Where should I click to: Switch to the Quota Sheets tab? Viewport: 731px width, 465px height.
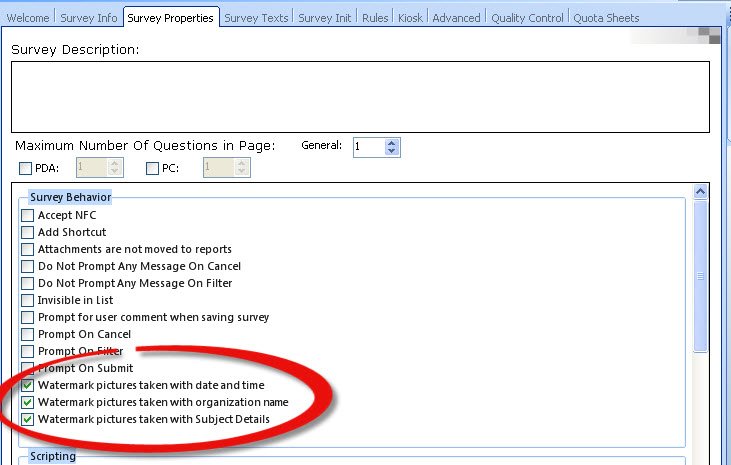(606, 18)
